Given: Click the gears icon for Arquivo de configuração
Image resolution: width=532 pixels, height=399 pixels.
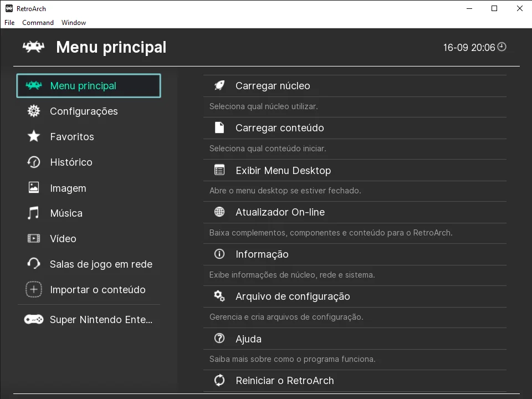Looking at the screenshot, I should pyautogui.click(x=219, y=296).
